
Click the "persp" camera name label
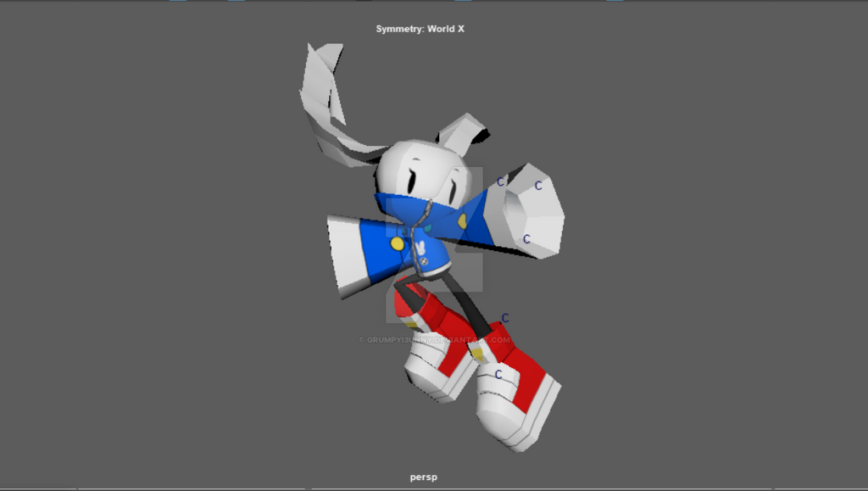(x=424, y=477)
